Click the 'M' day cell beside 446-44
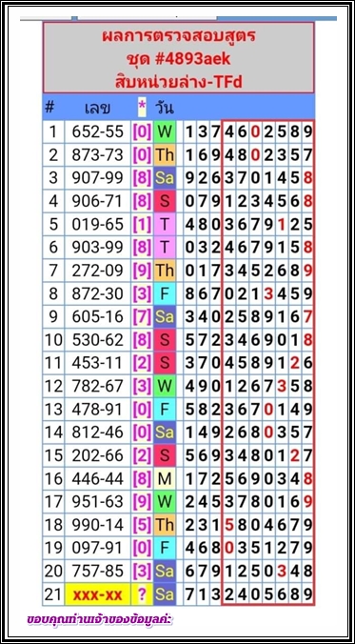The height and width of the screenshot is (644, 355). tap(165, 478)
